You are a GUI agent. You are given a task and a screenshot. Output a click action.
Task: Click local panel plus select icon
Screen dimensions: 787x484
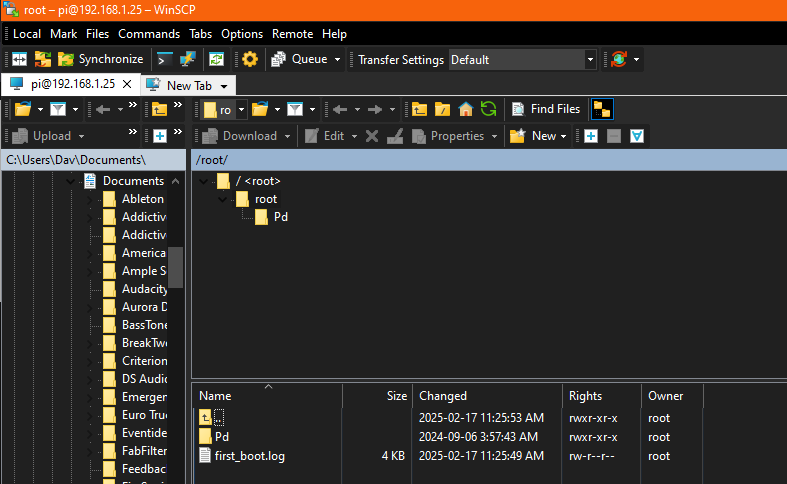[160, 136]
